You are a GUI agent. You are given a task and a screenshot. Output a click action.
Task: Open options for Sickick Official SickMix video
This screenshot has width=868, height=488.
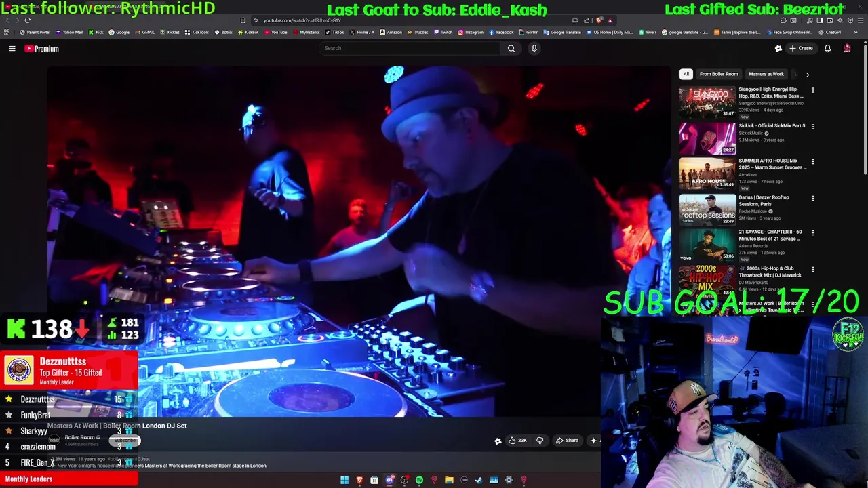[x=812, y=126]
